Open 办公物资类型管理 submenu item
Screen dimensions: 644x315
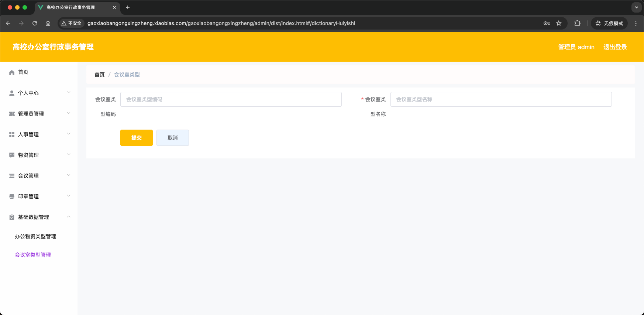click(39, 236)
